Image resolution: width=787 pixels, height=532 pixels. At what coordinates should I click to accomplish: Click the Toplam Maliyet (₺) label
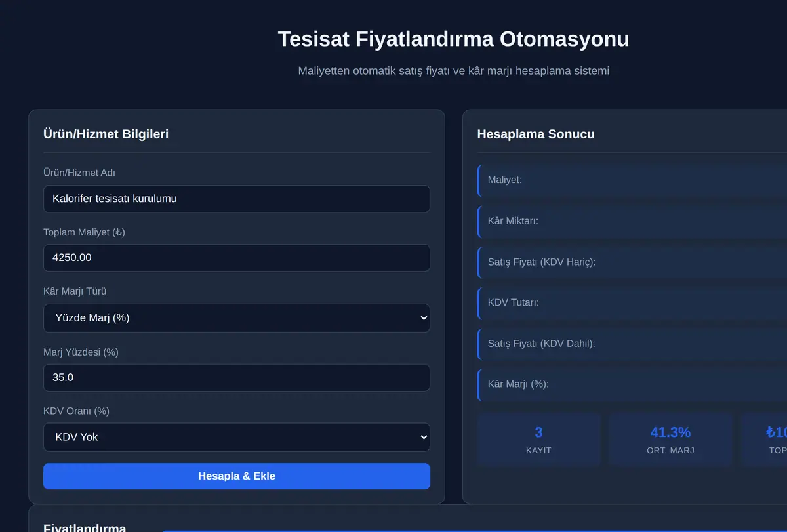(x=85, y=232)
